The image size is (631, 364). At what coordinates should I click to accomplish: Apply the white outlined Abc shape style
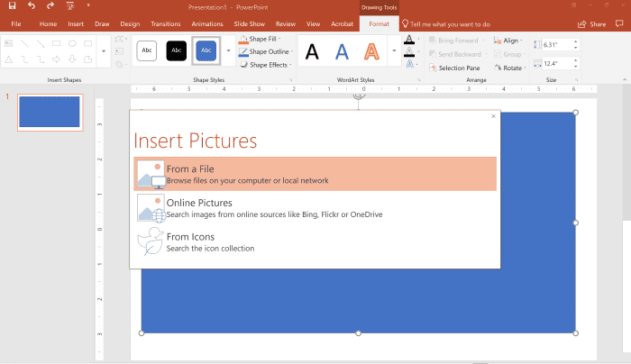[x=146, y=50]
